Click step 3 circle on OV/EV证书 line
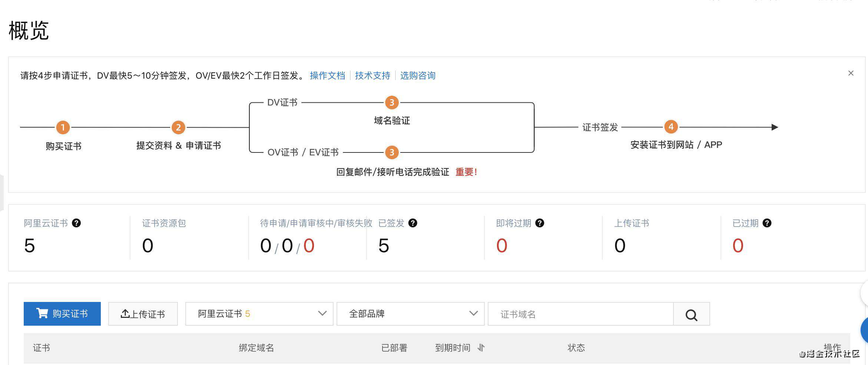Screen dimensions: 868x365 pyautogui.click(x=392, y=152)
